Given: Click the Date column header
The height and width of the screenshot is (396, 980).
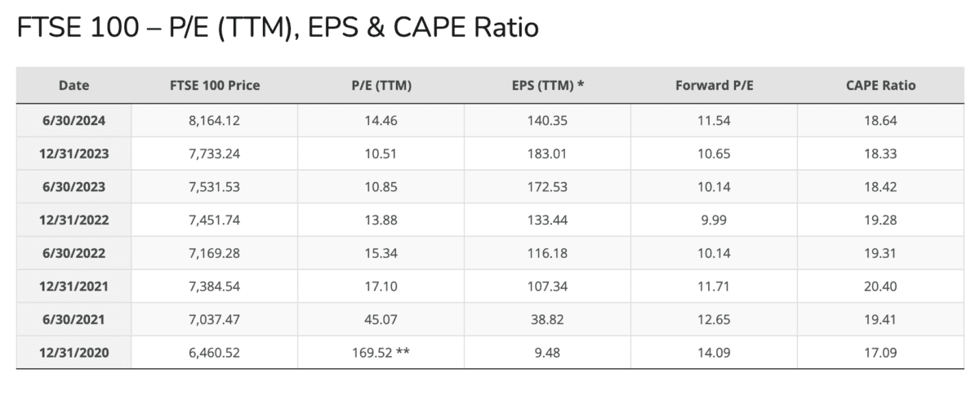Looking at the screenshot, I should point(73,85).
